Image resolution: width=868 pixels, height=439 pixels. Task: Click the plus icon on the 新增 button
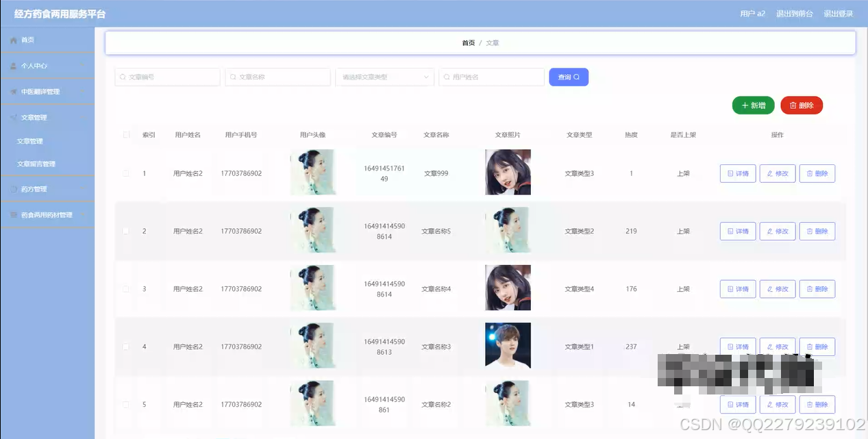pos(744,105)
